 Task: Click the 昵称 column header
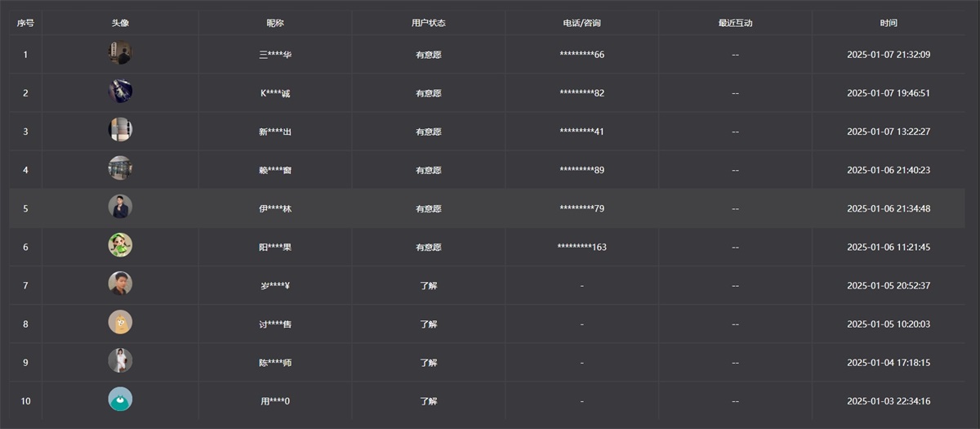point(275,23)
